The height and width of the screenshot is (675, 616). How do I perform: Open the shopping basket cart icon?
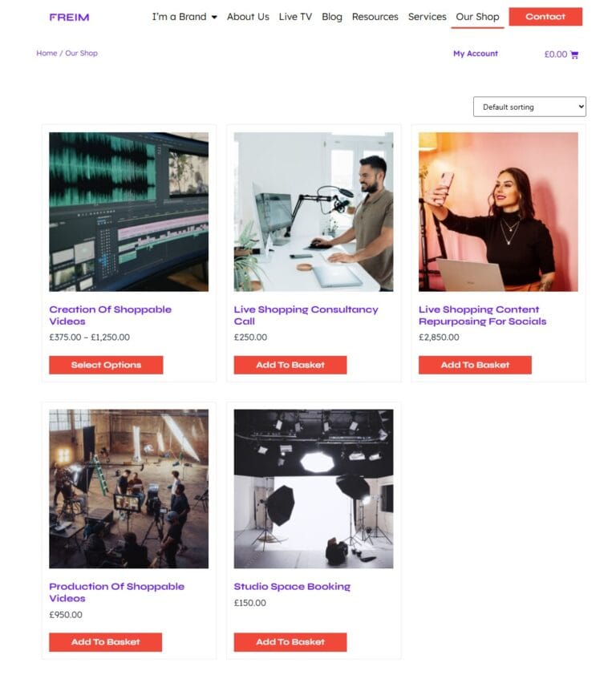point(573,55)
